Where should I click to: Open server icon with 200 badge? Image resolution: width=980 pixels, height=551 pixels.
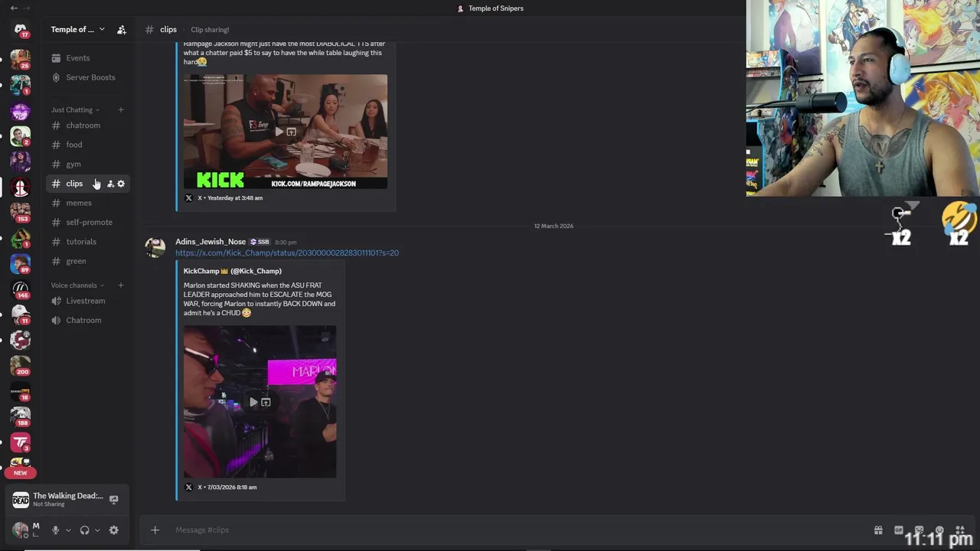(20, 366)
